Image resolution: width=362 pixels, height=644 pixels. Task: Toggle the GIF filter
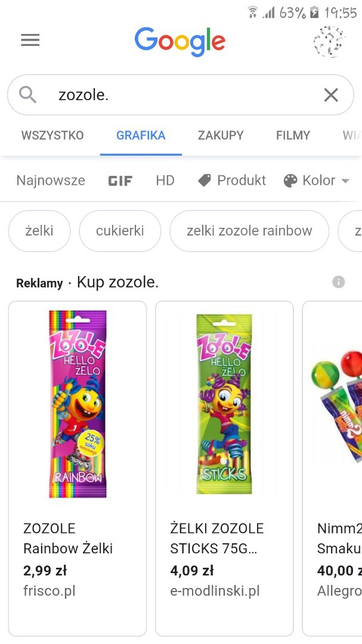click(x=120, y=181)
